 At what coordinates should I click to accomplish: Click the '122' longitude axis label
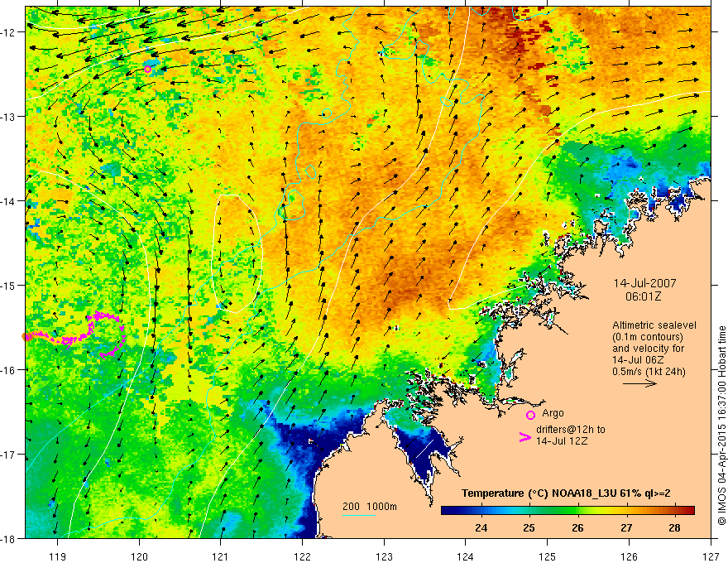pyautogui.click(x=302, y=556)
